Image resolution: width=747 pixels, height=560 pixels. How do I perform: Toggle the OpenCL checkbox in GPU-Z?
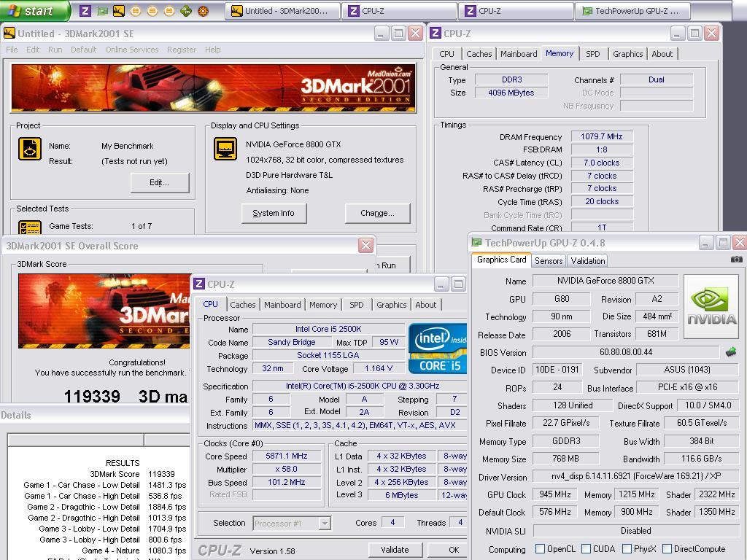tap(541, 549)
